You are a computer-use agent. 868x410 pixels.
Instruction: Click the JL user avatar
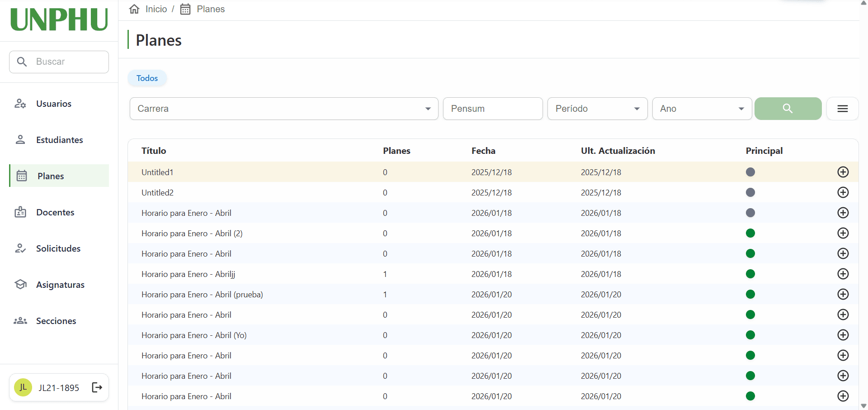[23, 387]
